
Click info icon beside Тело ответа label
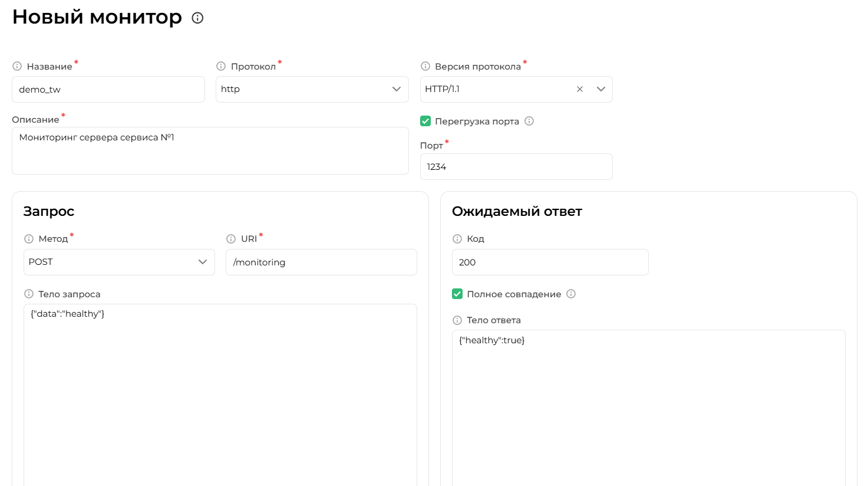click(457, 320)
